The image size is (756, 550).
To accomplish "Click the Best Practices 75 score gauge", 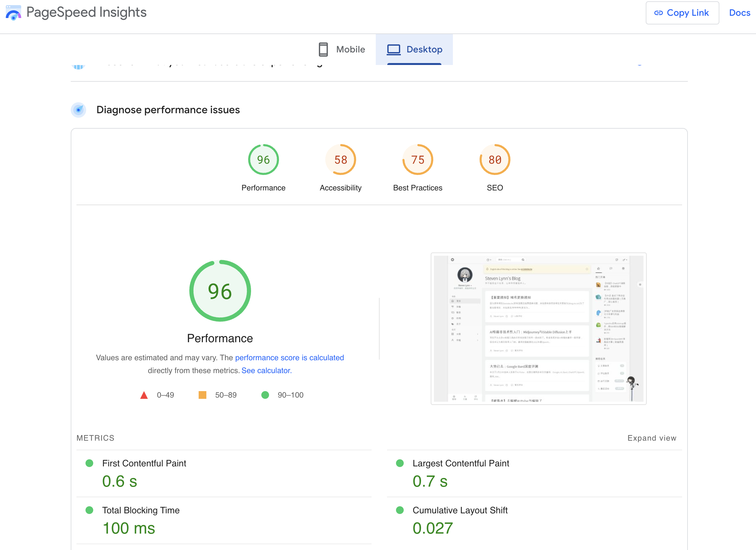I will click(x=418, y=160).
